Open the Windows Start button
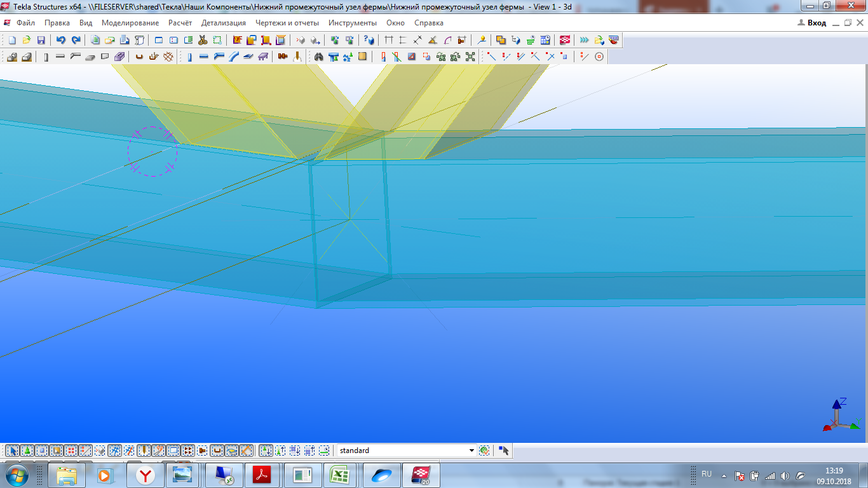Image resolution: width=868 pixels, height=488 pixels. tap(17, 475)
